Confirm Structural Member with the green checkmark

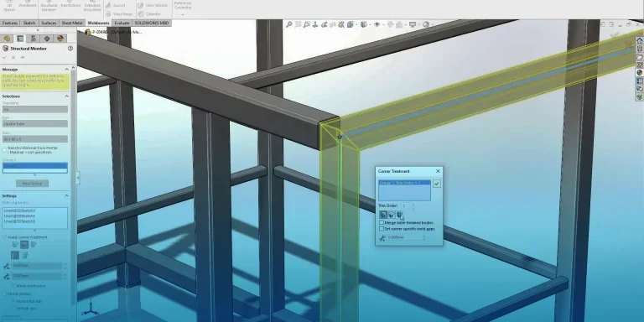pyautogui.click(x=5, y=58)
